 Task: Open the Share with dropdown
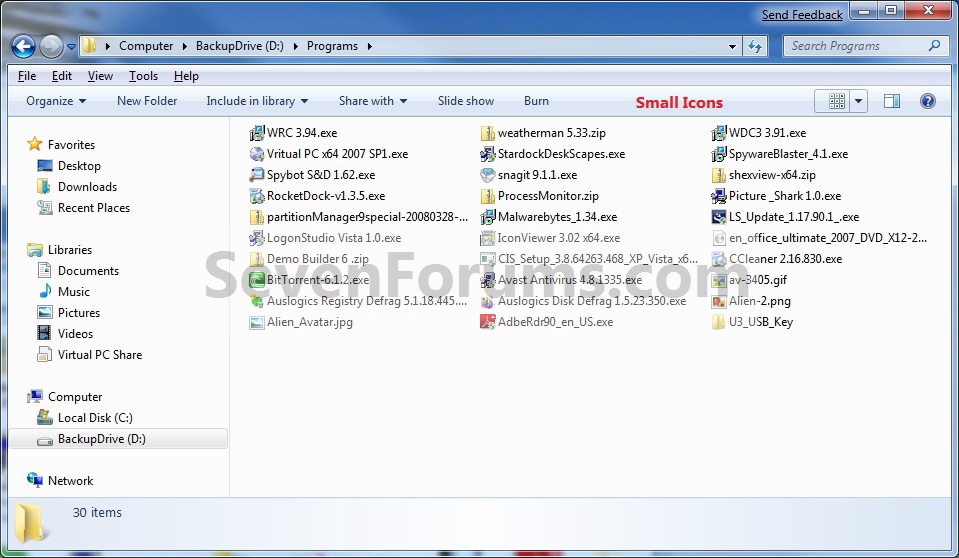coord(372,101)
